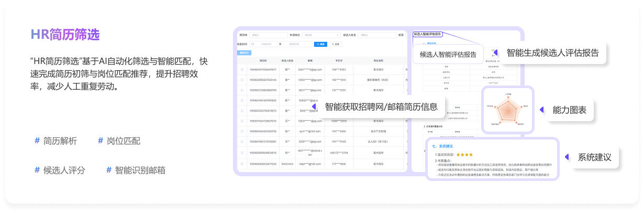The image size is (644, 213).
Task: Check the first resume row checkbox
Action: [242, 69]
